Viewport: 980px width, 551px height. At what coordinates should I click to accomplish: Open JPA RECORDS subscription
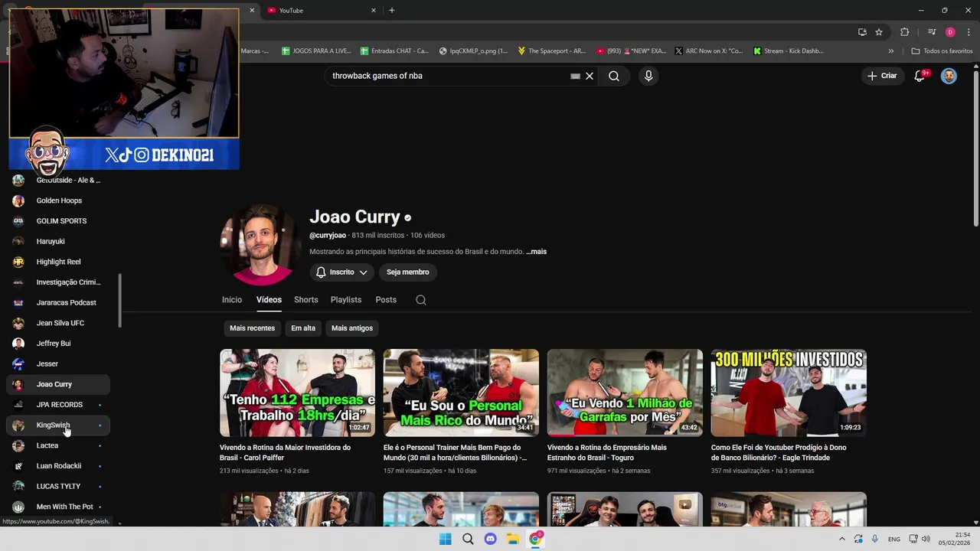[58, 405]
